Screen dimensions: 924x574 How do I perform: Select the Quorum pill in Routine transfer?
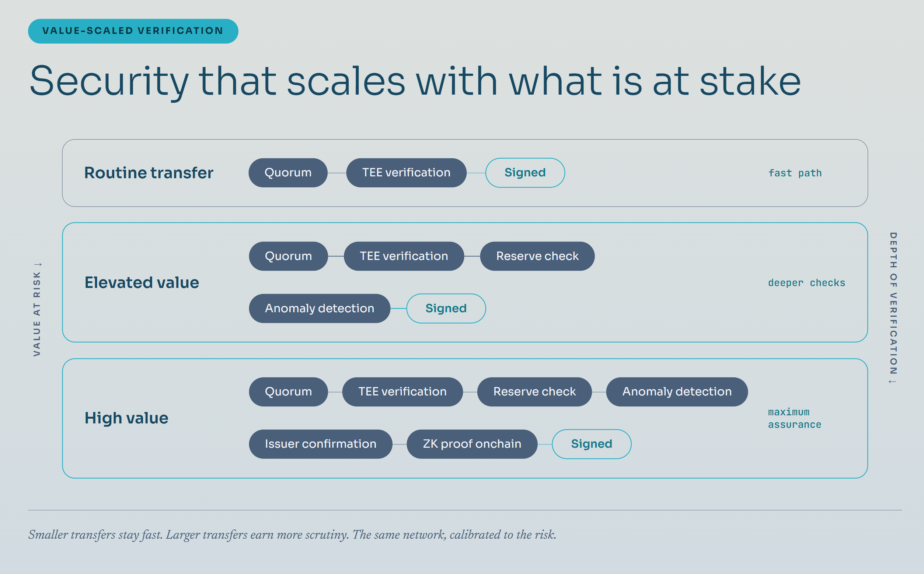(288, 173)
